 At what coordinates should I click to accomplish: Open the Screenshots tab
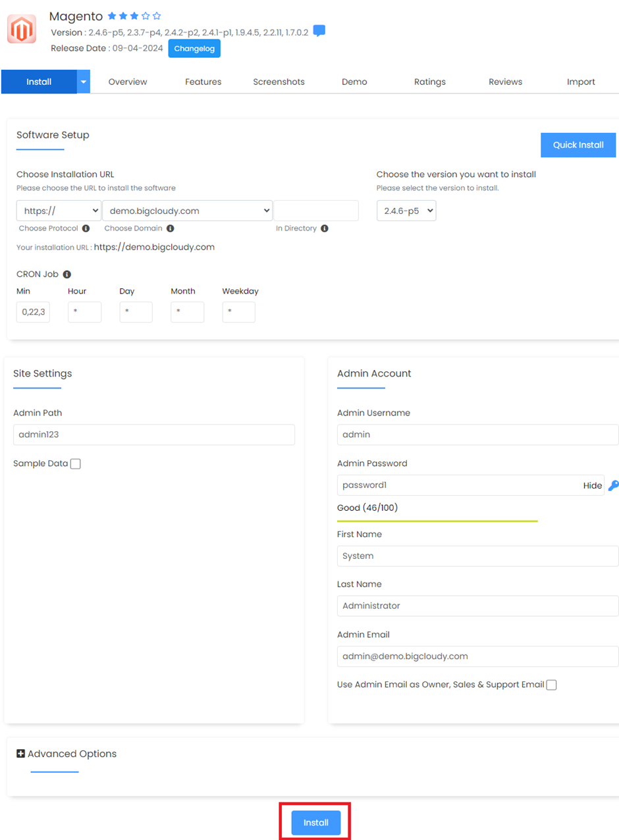[x=278, y=82]
